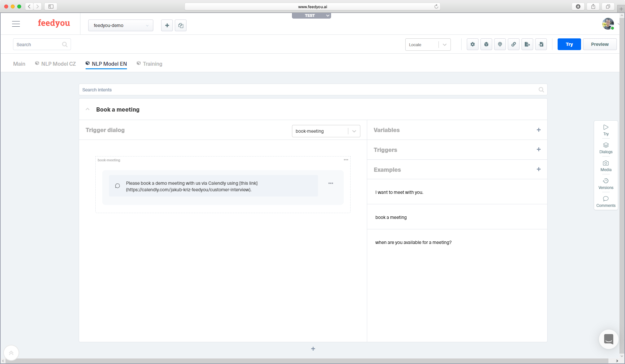Screen dimensions: 625x364
Task: Open Comments from the right sidebar
Action: [x=606, y=202]
